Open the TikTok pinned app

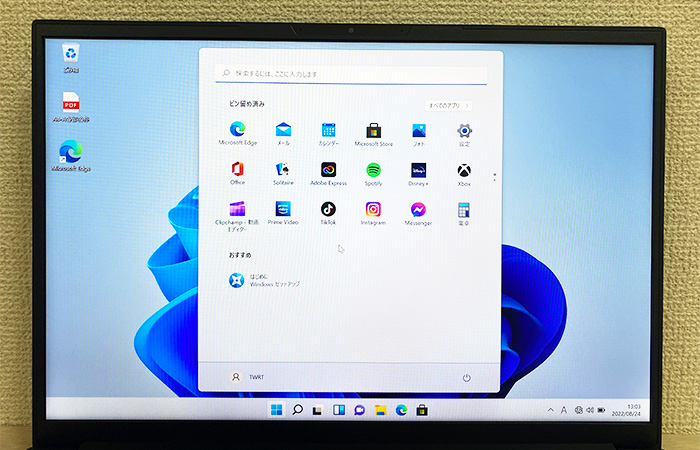tap(328, 210)
